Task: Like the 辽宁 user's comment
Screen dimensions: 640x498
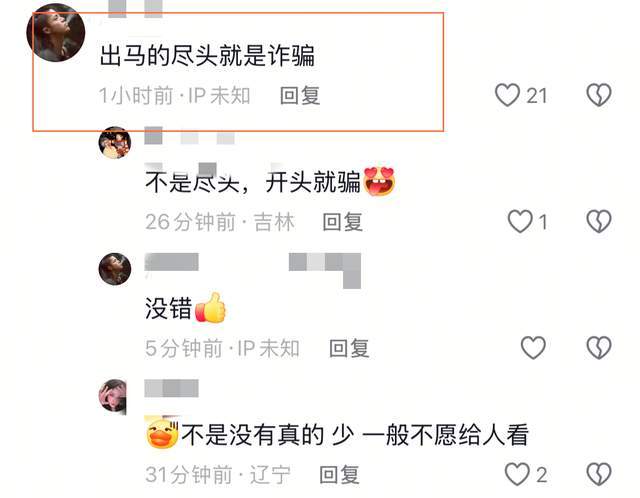Action: click(517, 474)
